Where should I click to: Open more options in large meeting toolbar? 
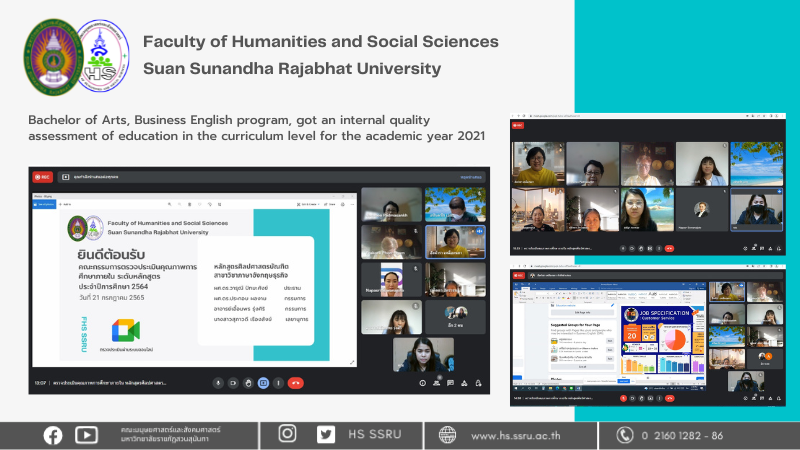pos(278,382)
